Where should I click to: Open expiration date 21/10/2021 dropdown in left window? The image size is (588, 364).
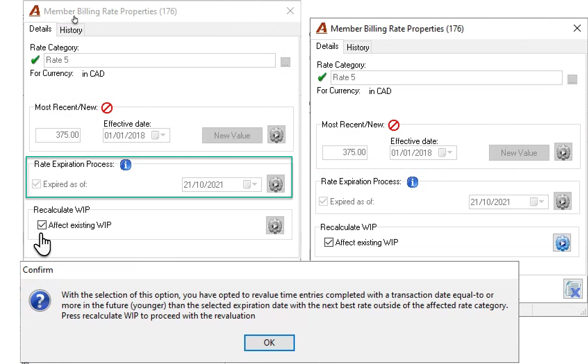click(250, 185)
